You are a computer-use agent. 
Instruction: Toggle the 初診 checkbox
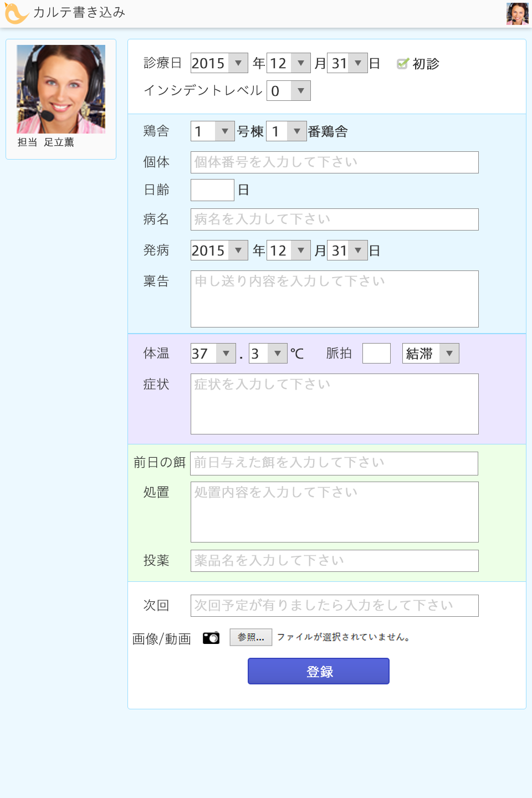(x=403, y=64)
